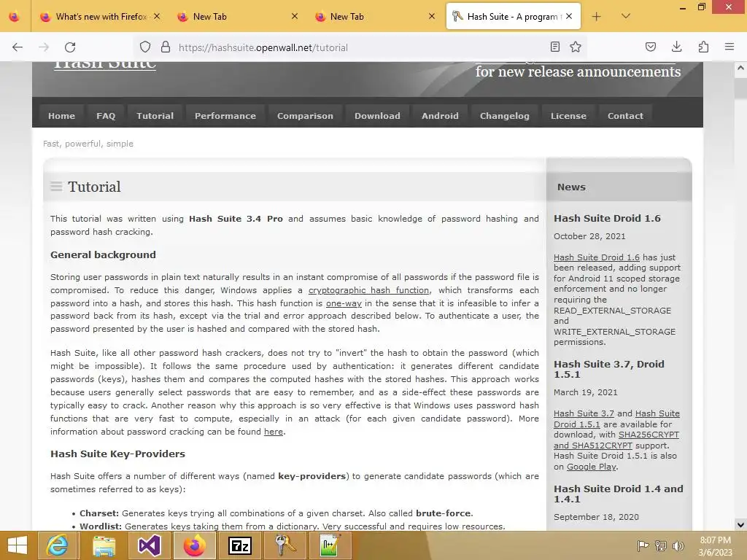Open 7-Zip from taskbar
Image resolution: width=747 pixels, height=560 pixels.
point(240,545)
